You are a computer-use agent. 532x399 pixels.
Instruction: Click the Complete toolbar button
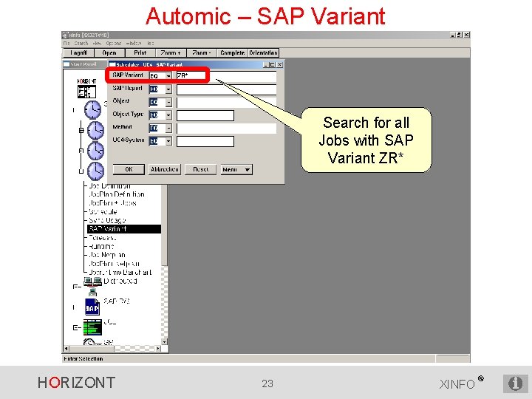click(x=233, y=53)
